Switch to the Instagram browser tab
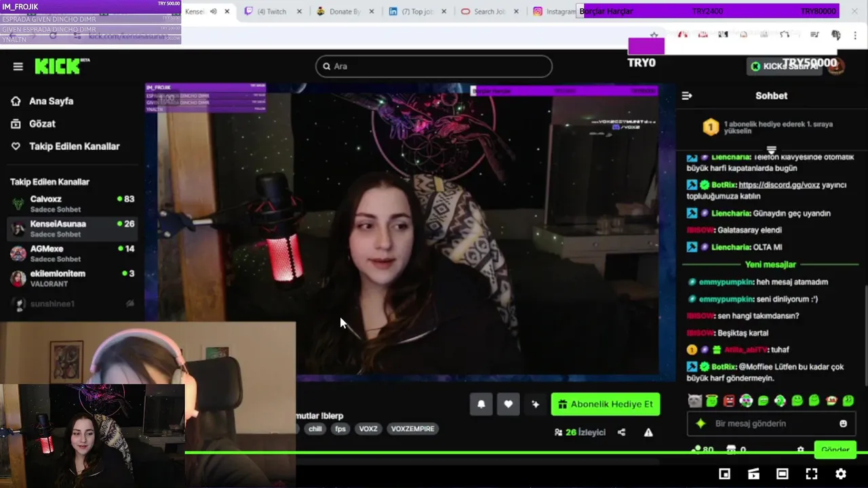Image resolution: width=868 pixels, height=488 pixels. (x=555, y=12)
